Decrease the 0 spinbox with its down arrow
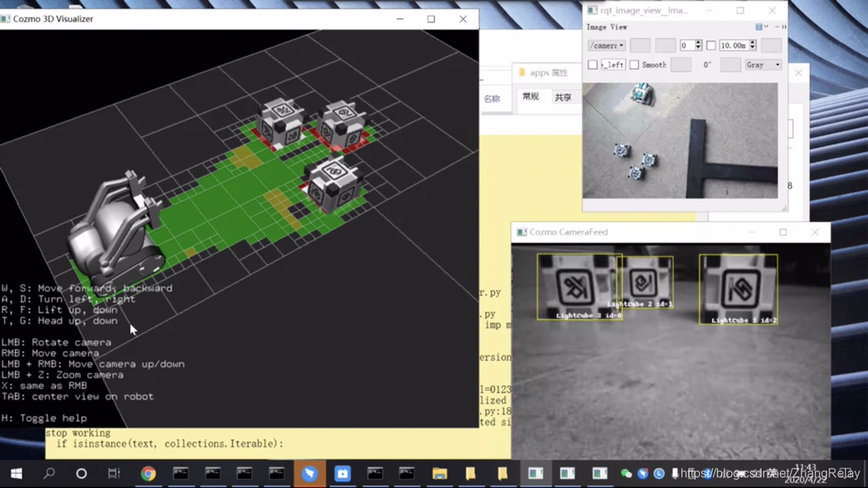 click(698, 48)
